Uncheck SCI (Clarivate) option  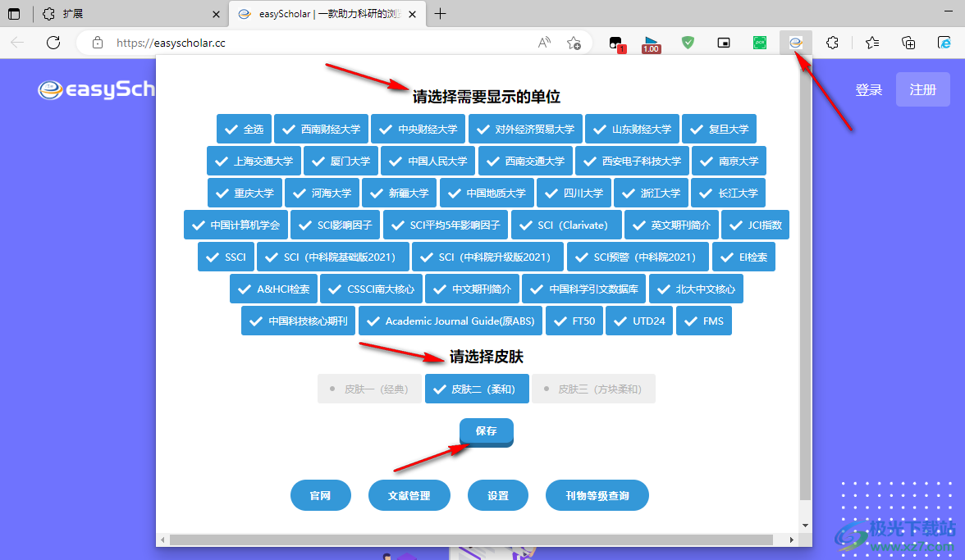pyautogui.click(x=566, y=225)
